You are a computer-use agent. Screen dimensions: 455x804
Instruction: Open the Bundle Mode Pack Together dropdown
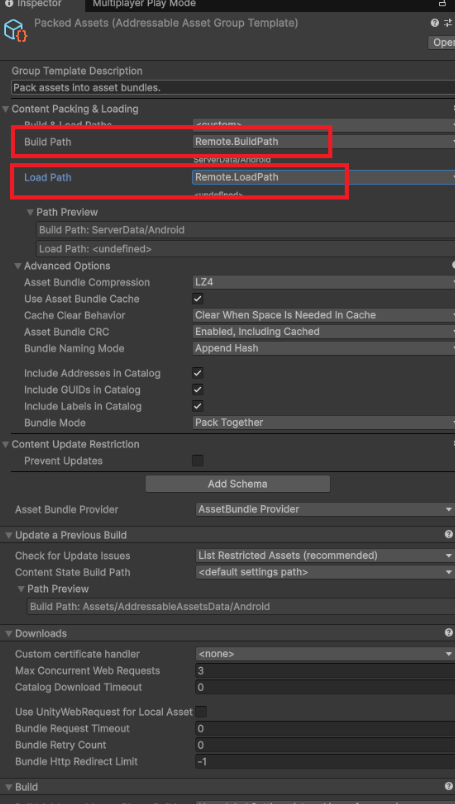tap(324, 423)
